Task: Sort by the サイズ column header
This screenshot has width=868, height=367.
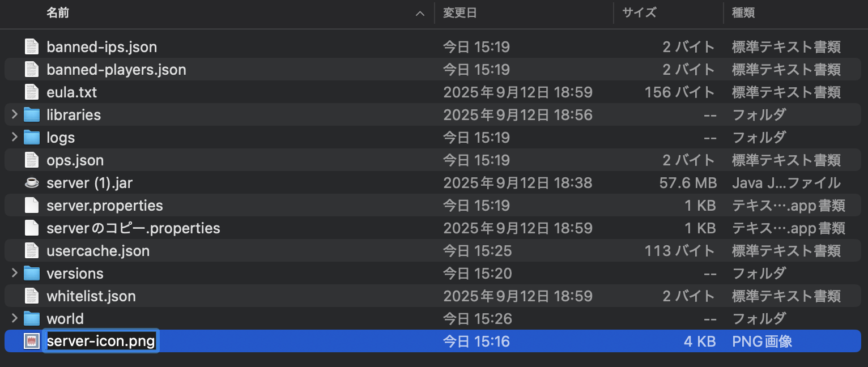Action: (x=639, y=13)
